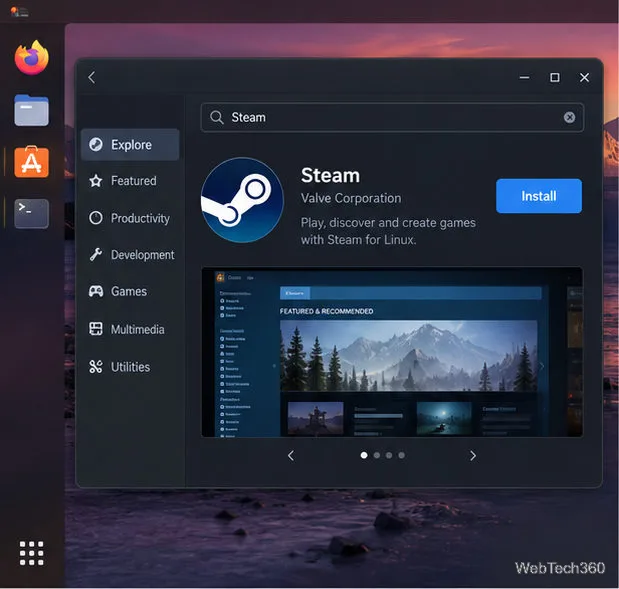This screenshot has width=619, height=589.
Task: Open Terminal from the dock
Action: click(x=32, y=214)
